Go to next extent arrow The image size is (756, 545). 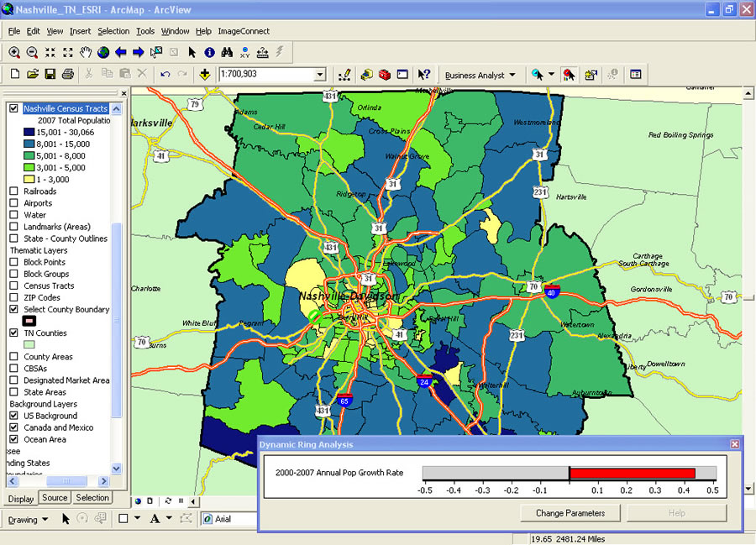139,52
